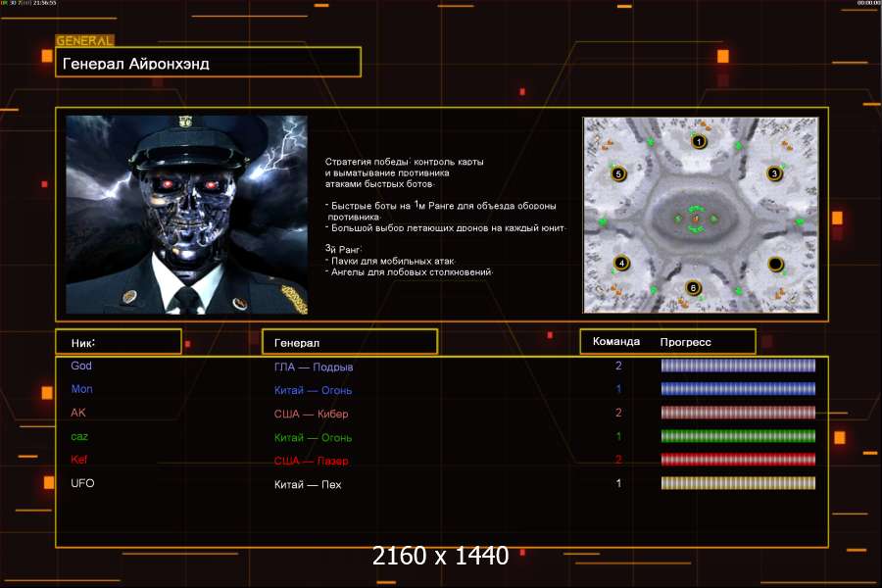This screenshot has height=588, width=882.
Task: Select start position marker 6 on minimap
Action: coord(693,288)
